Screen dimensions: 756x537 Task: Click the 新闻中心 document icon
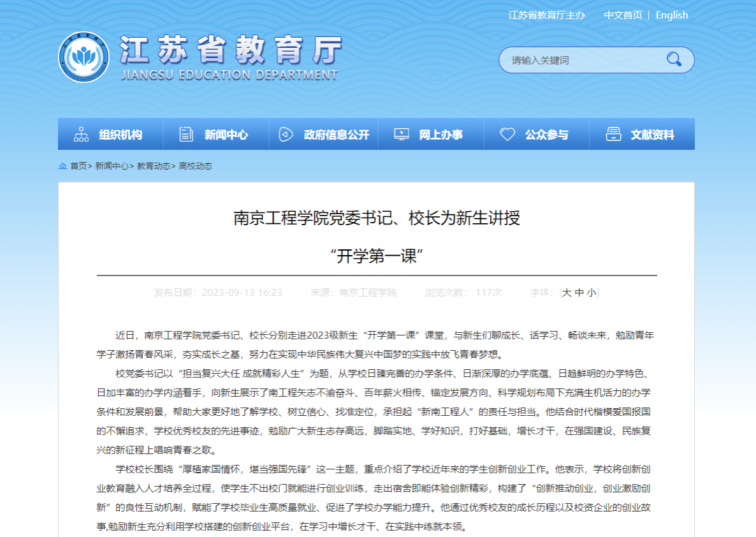(x=186, y=135)
